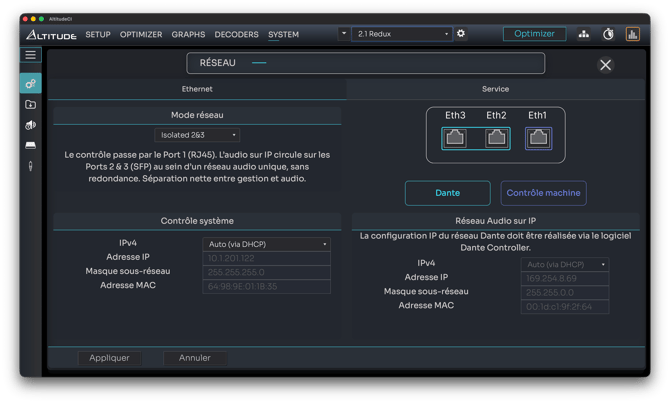This screenshot has height=403, width=670.
Task: Select the Eth1 port icon
Action: coord(538,137)
